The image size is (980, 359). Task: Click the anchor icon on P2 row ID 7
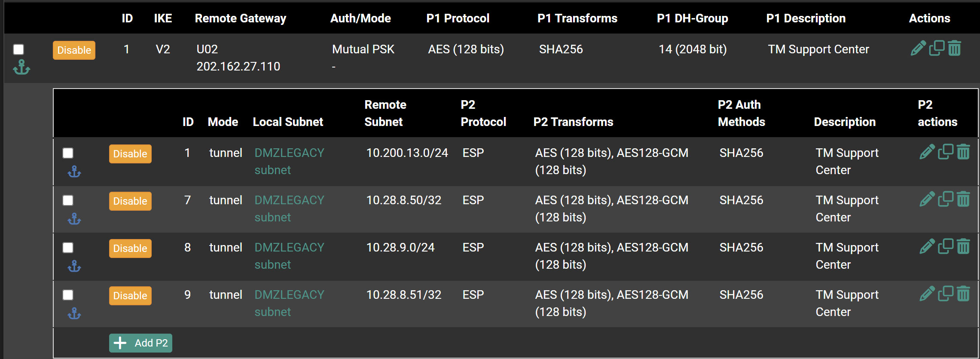tap(74, 219)
